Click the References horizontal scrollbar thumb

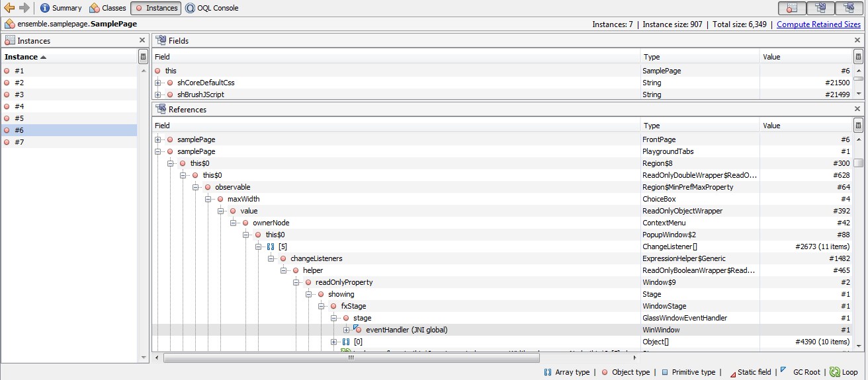351,358
